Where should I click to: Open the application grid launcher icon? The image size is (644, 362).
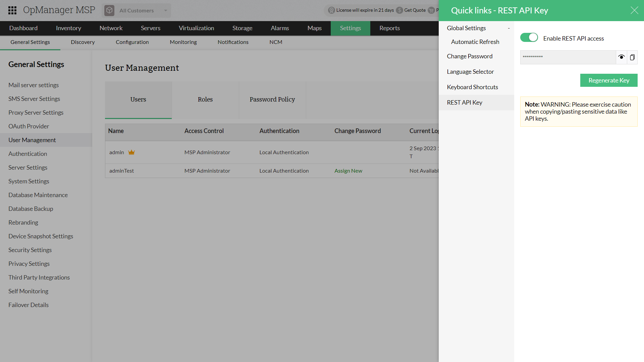coord(12,10)
